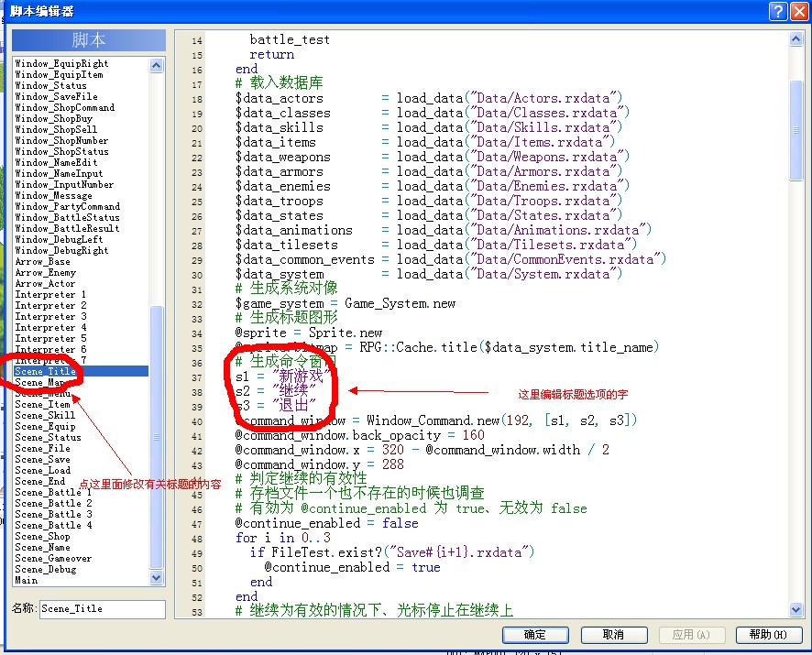812x655 pixels.
Task: Select Scene_Title in the script list
Action: [x=82, y=371]
